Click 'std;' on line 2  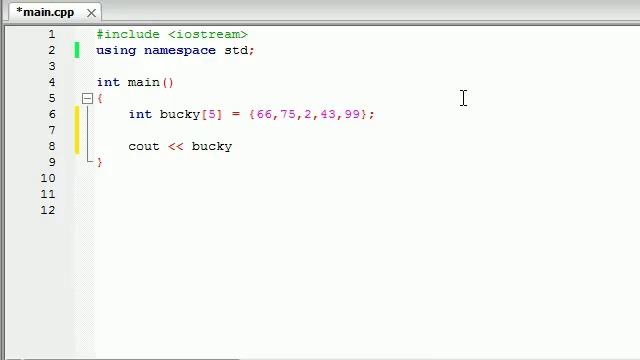(240, 51)
